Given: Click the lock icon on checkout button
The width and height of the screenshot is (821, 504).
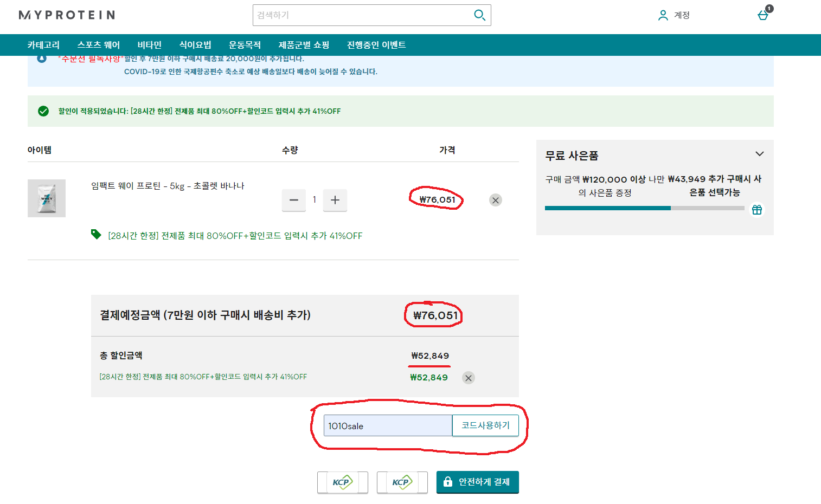Looking at the screenshot, I should [x=448, y=482].
